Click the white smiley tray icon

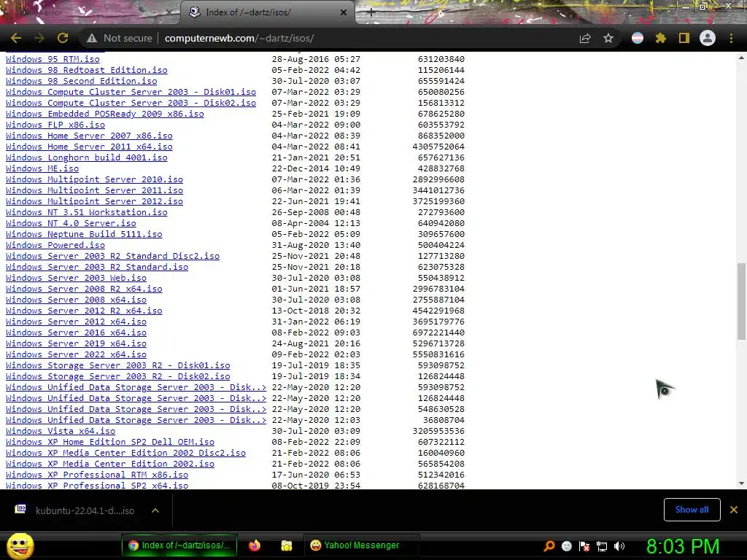pos(566,546)
